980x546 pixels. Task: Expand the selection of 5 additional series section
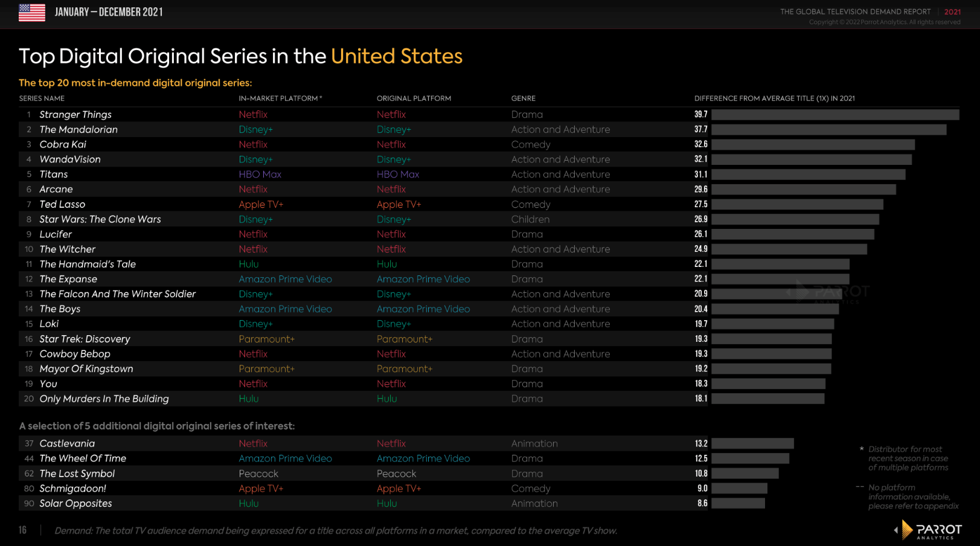tap(157, 426)
